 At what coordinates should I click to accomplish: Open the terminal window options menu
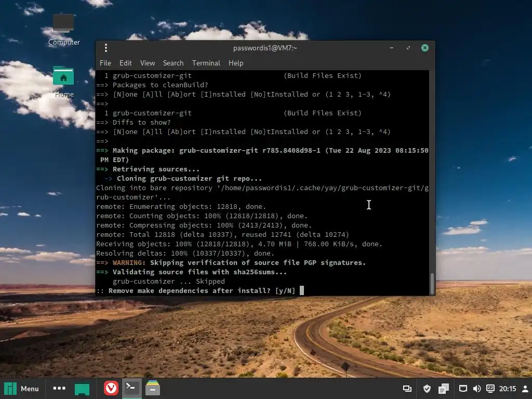[106, 48]
